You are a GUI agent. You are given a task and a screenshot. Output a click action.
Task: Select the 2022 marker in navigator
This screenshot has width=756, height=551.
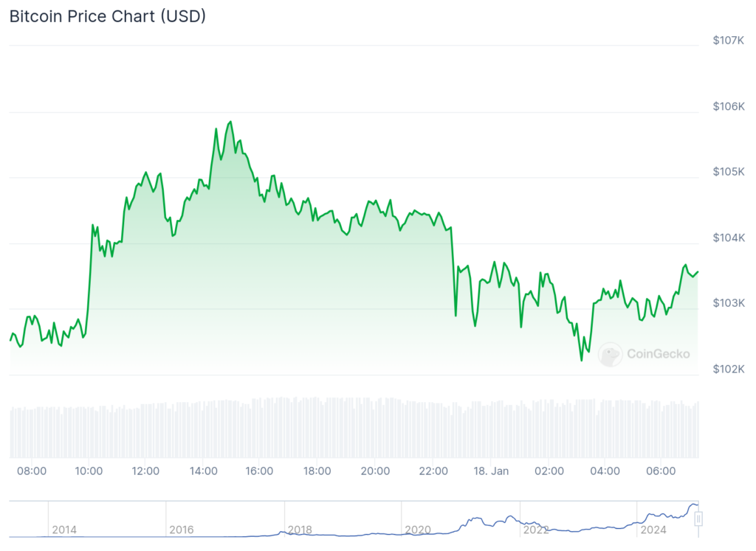click(x=536, y=530)
